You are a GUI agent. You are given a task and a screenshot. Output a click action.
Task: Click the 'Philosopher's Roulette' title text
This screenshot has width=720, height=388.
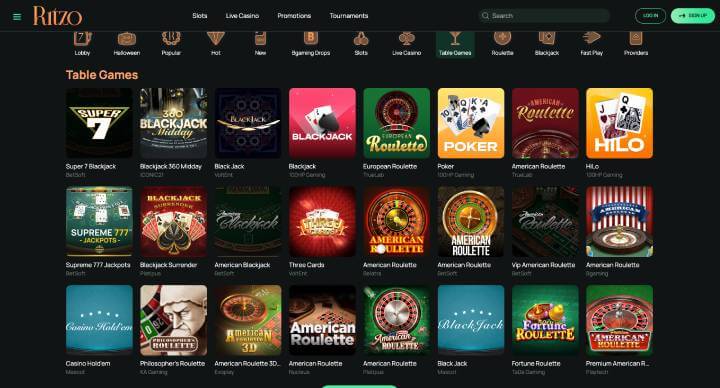tap(173, 363)
